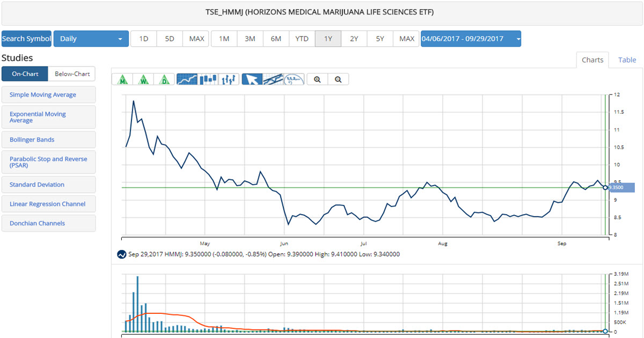Click the monthly 'M' triangle icon

pyautogui.click(x=123, y=79)
